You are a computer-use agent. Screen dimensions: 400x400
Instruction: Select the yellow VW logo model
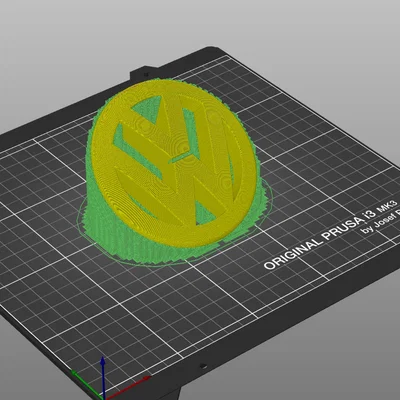click(173, 163)
